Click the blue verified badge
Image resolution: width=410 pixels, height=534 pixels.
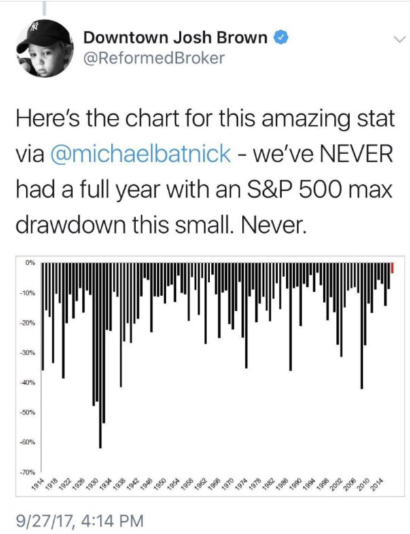(x=282, y=37)
